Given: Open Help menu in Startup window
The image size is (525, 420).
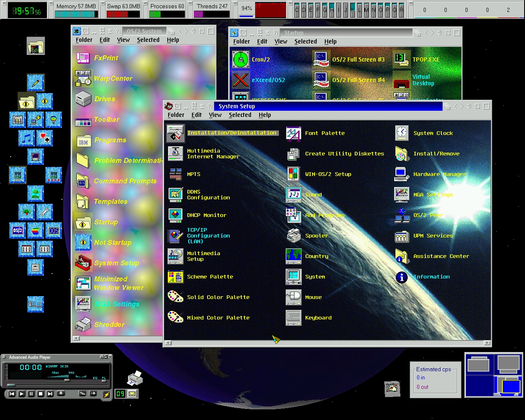Looking at the screenshot, I should pos(331,41).
